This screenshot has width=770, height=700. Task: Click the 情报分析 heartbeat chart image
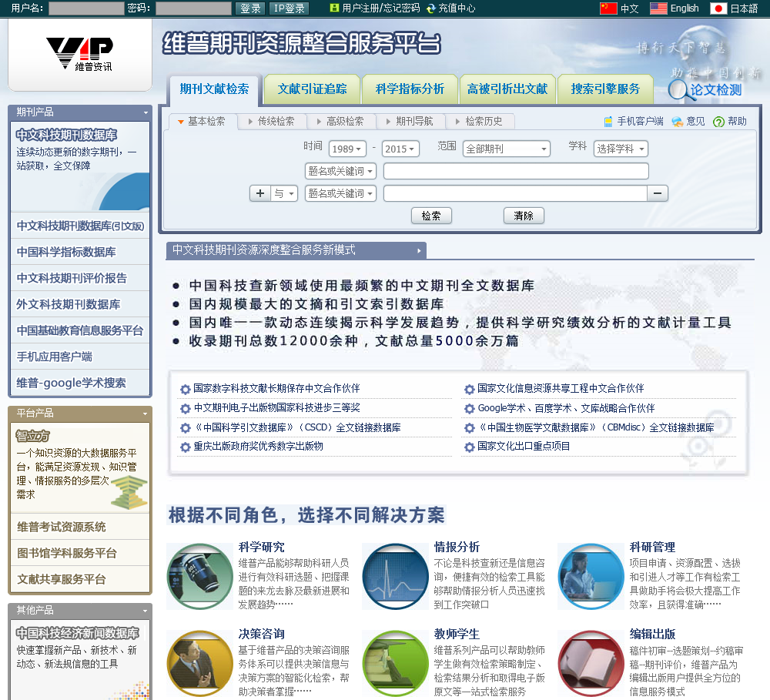395,576
